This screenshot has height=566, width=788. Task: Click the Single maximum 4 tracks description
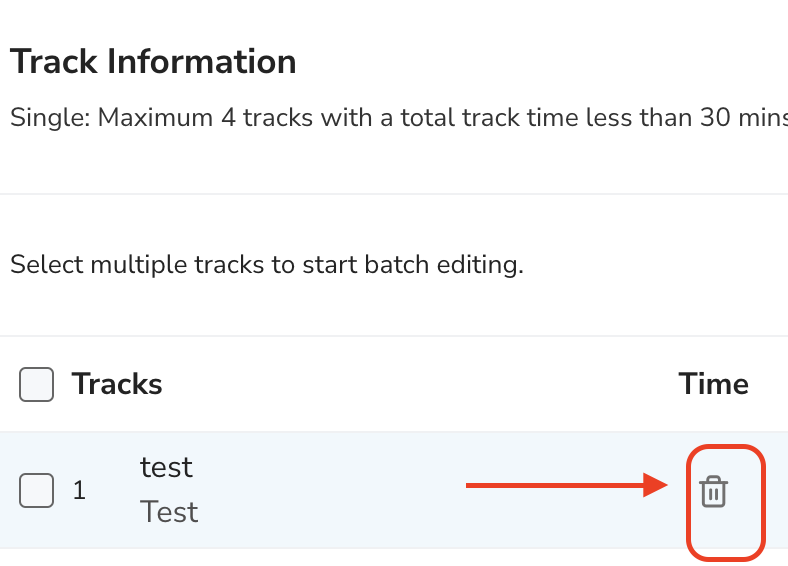click(x=399, y=118)
